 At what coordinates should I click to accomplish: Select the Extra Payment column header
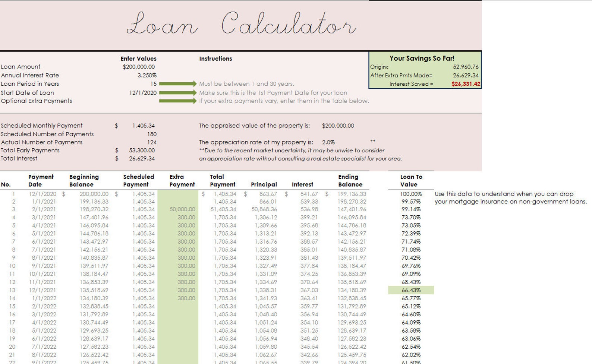pos(182,181)
